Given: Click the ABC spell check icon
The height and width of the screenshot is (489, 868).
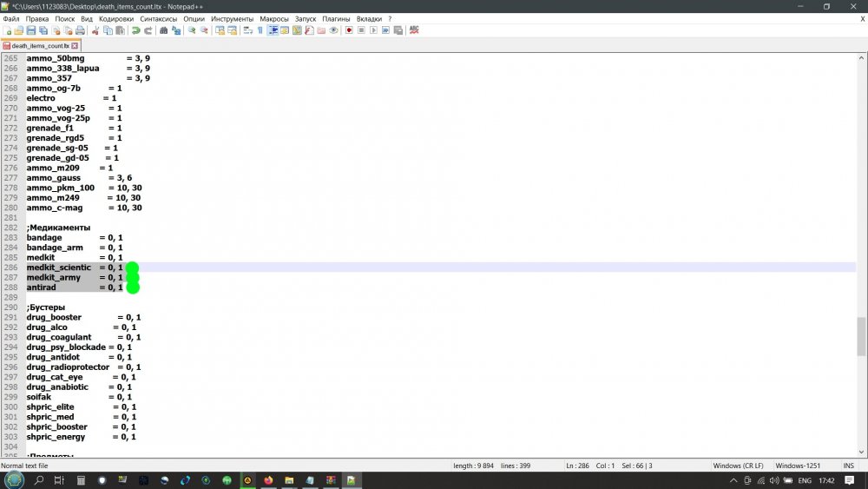Looking at the screenshot, I should click(414, 30).
